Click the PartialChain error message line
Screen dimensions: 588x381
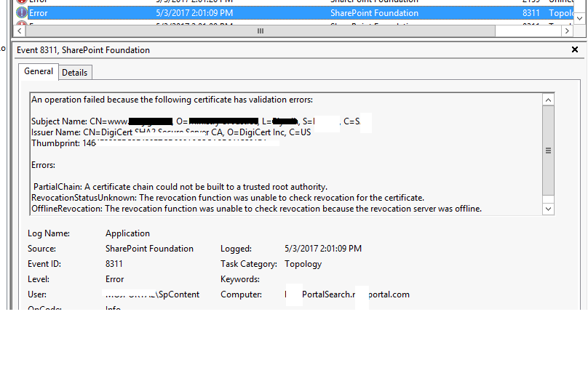[180, 187]
